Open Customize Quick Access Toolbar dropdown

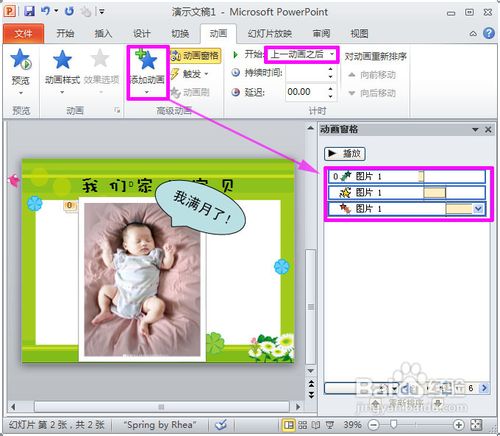(x=102, y=12)
